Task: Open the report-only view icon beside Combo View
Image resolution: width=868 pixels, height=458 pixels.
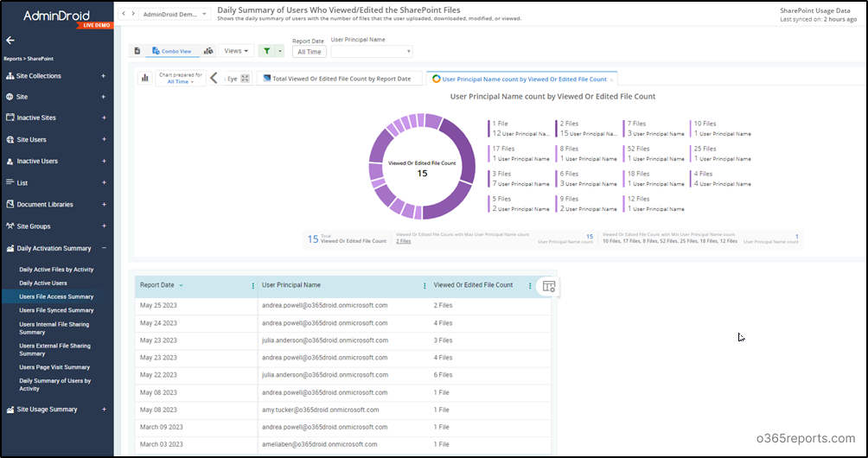Action: tap(137, 51)
